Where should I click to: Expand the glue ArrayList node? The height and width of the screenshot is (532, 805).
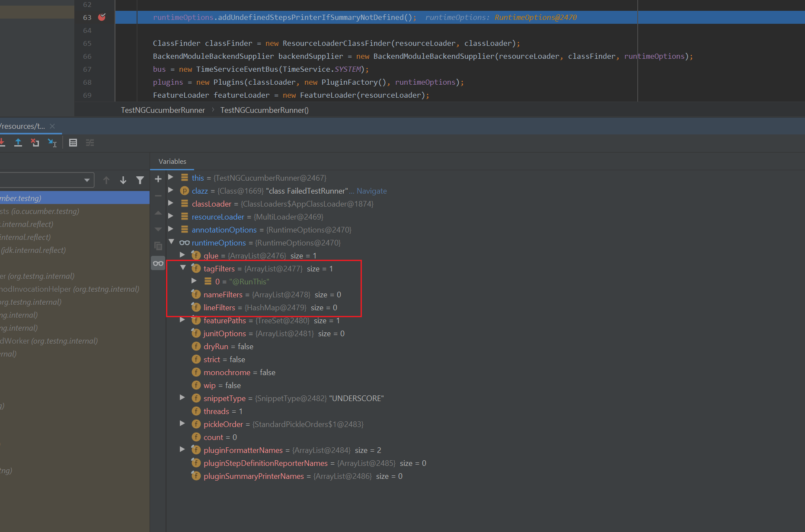point(182,255)
